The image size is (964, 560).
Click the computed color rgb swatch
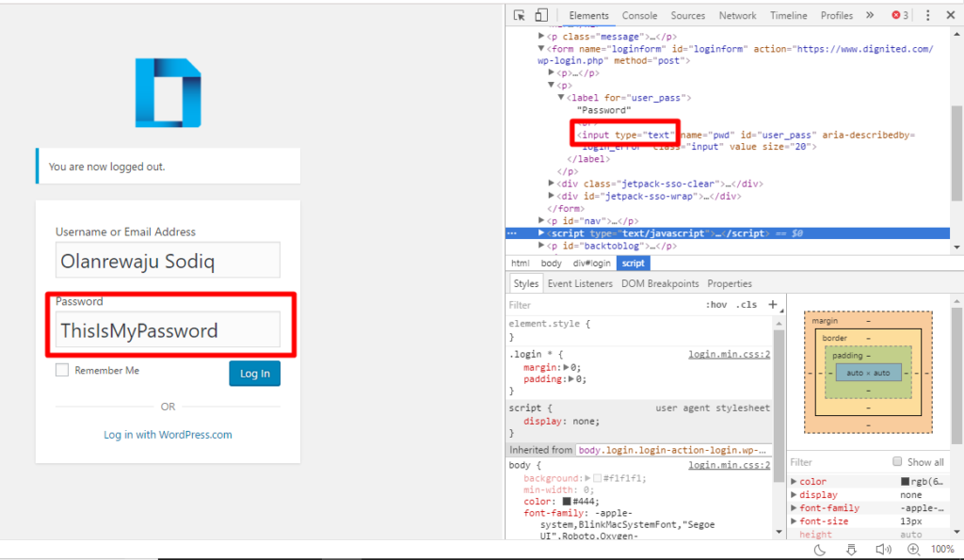click(x=905, y=481)
